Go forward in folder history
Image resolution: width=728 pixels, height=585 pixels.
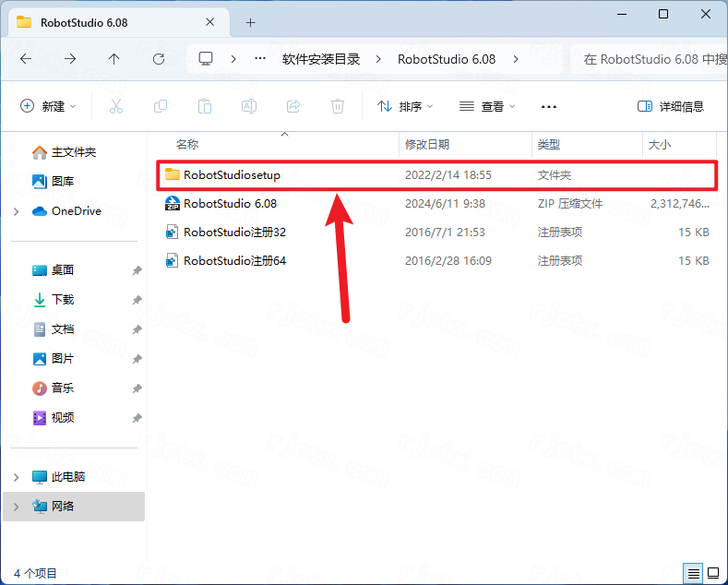[70, 59]
